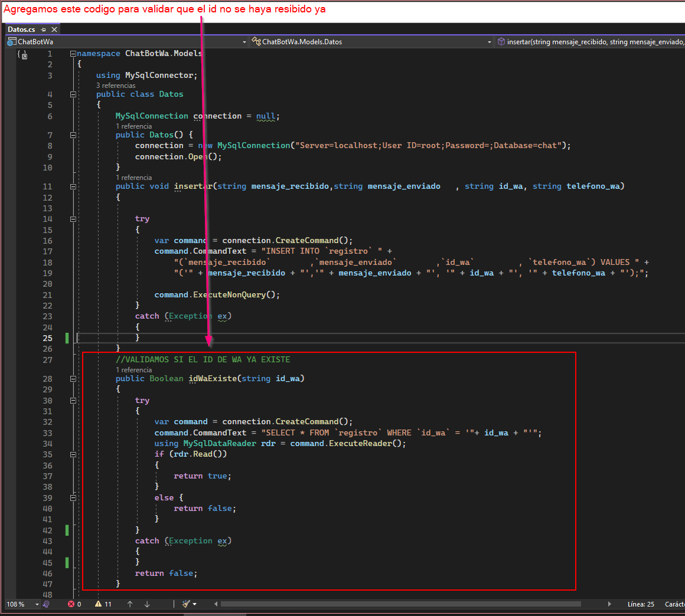Click the horizontal scrollbar right arrow
The image size is (685, 616).
point(610,604)
